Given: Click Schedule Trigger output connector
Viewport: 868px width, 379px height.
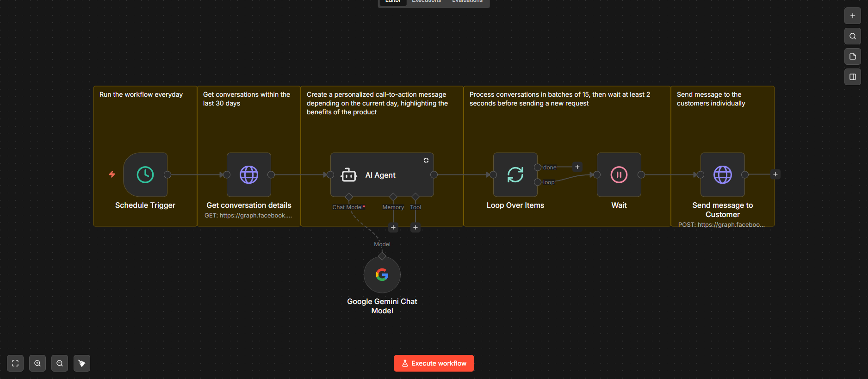Looking at the screenshot, I should point(167,175).
